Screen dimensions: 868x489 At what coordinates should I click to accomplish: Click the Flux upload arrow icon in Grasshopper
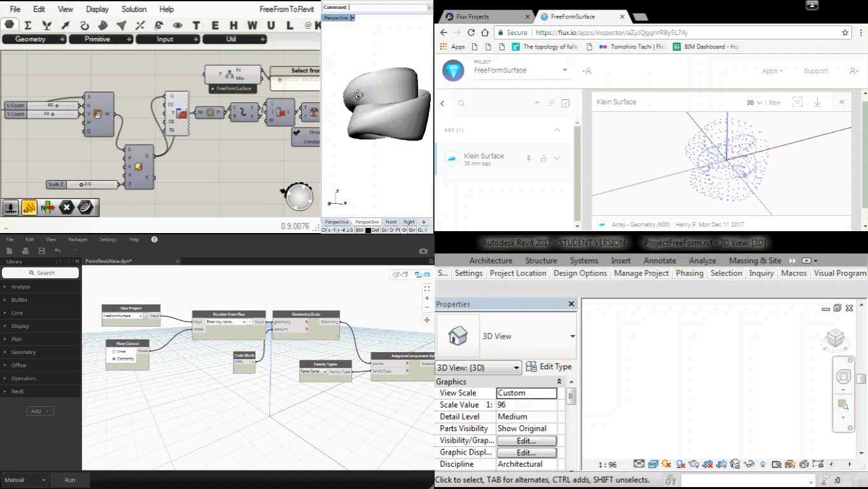11,207
